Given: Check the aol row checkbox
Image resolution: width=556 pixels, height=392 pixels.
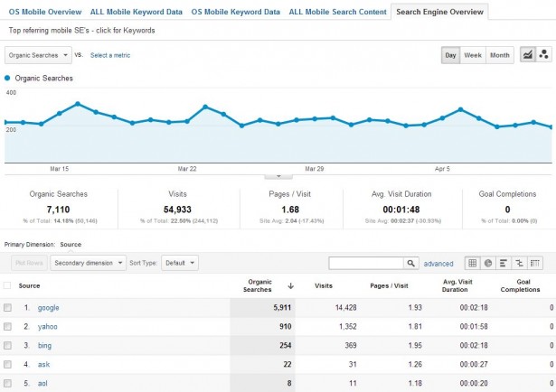Looking at the screenshot, I should 7,383.
